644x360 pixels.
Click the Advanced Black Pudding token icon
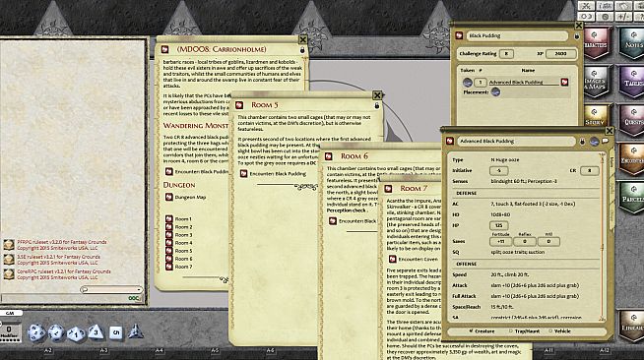pos(467,82)
